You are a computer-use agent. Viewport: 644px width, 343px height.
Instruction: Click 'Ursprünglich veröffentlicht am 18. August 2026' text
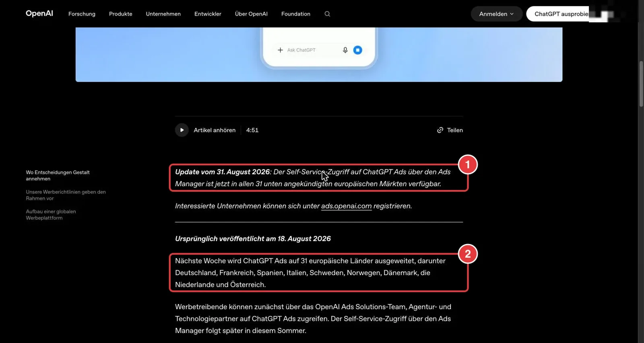tap(253, 238)
